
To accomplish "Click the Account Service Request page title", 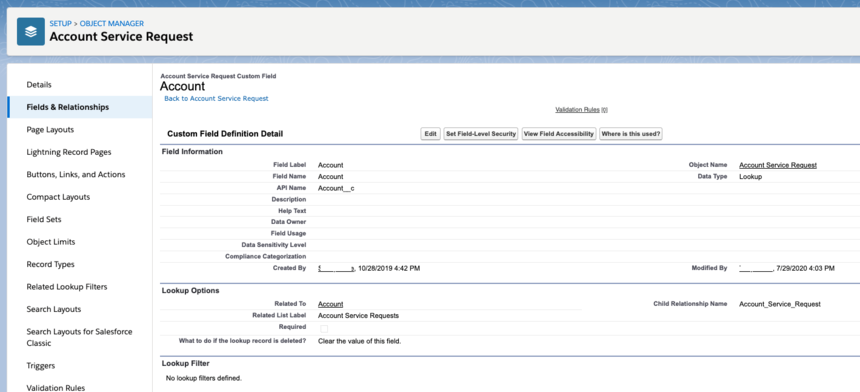I will pyautogui.click(x=121, y=37).
